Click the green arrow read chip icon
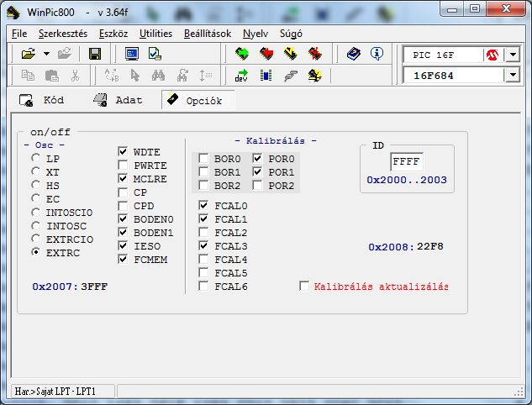The height and width of the screenshot is (405, 532). click(x=241, y=54)
